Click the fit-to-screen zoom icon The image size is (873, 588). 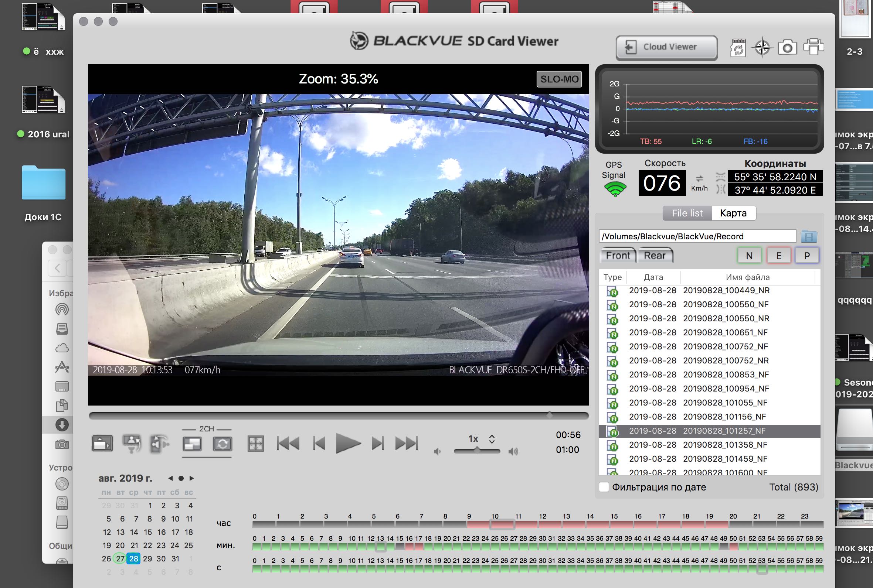[255, 444]
